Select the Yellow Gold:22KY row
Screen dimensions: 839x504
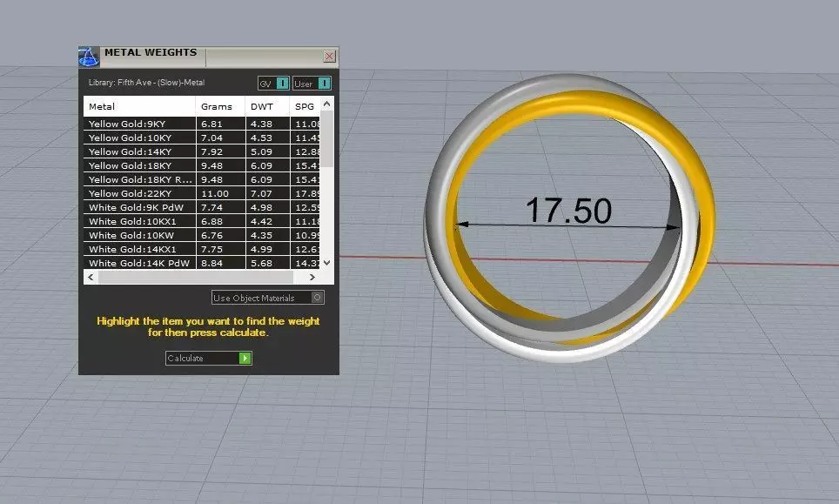point(202,193)
